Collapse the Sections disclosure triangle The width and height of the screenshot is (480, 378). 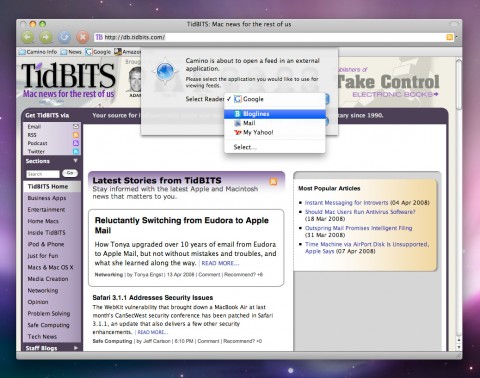click(76, 161)
